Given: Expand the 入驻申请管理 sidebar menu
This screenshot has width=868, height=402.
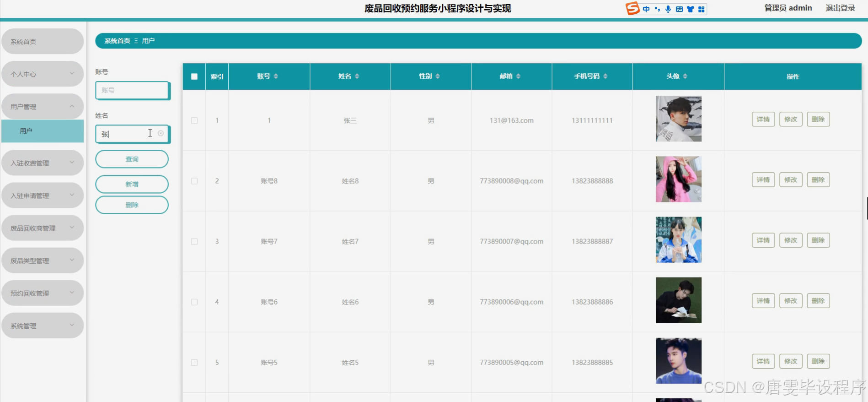Looking at the screenshot, I should [43, 195].
